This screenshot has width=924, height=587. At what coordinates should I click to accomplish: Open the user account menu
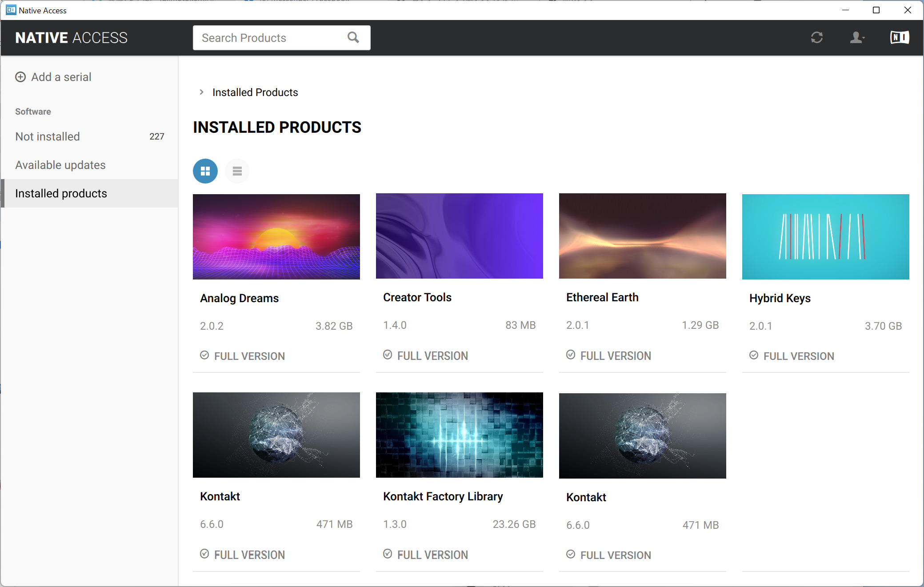[857, 38]
